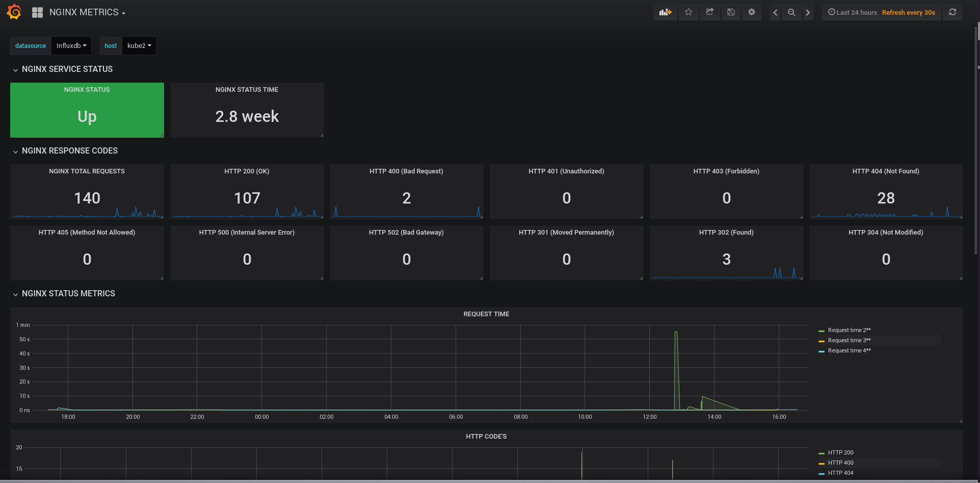Image resolution: width=980 pixels, height=483 pixels.
Task: Click the Refresh every 30s text
Action: (x=909, y=12)
